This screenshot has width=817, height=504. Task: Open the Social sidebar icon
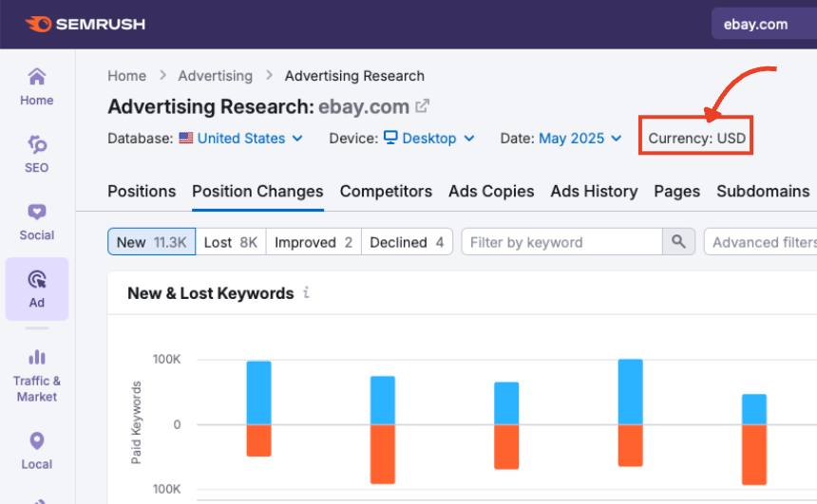pos(37,220)
